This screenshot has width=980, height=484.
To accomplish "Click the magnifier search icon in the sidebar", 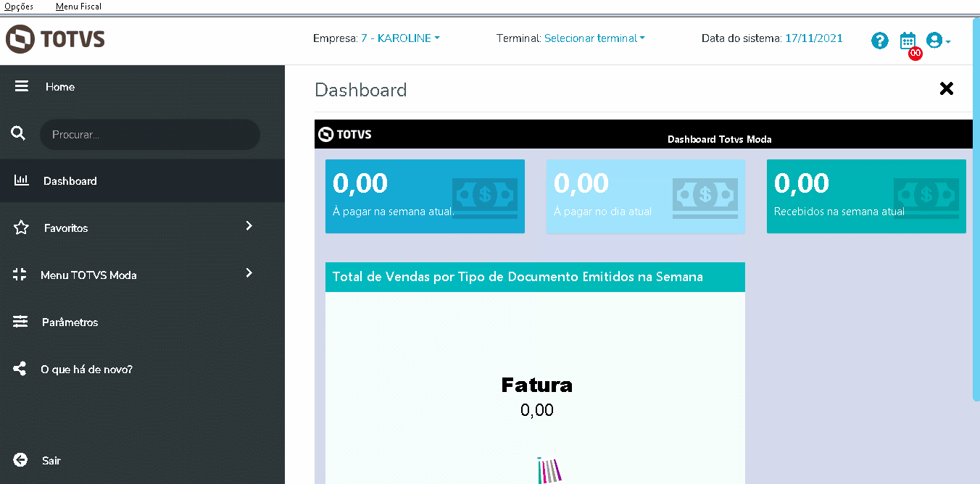I will (19, 133).
